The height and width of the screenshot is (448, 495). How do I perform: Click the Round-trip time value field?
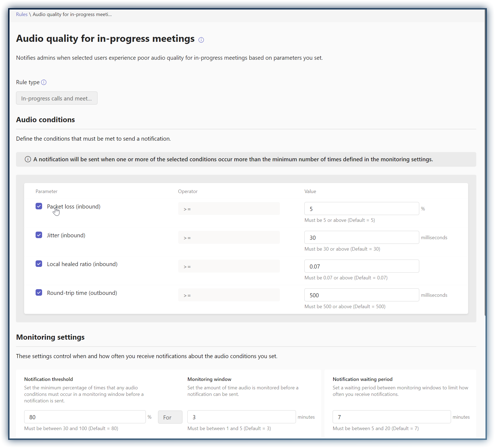(361, 295)
